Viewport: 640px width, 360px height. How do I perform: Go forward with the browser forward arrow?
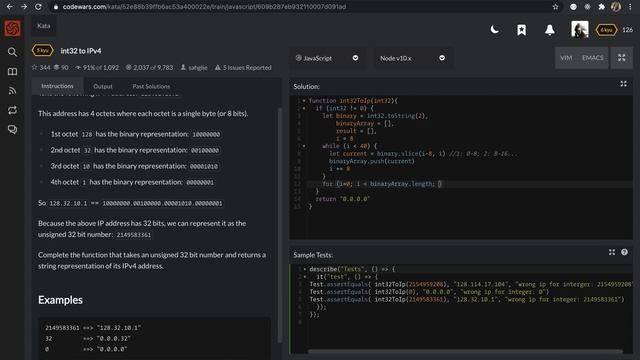(x=24, y=7)
